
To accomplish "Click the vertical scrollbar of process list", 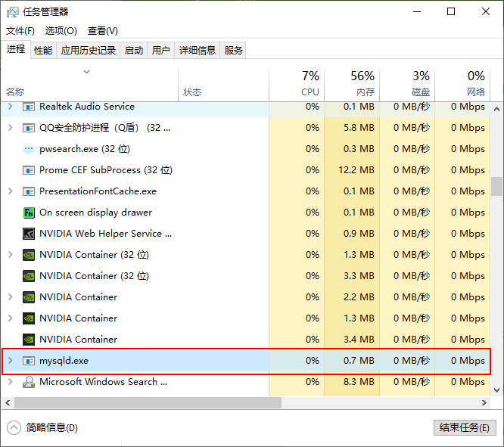I will (496, 186).
